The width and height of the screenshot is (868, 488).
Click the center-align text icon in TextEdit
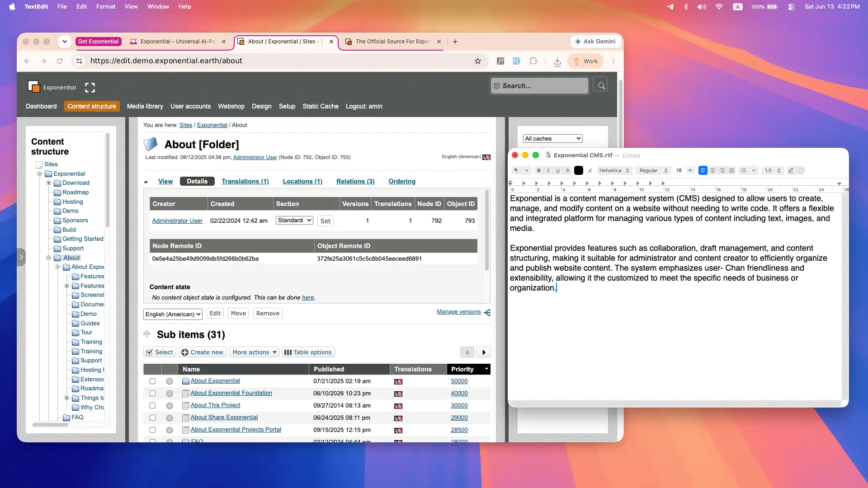712,170
